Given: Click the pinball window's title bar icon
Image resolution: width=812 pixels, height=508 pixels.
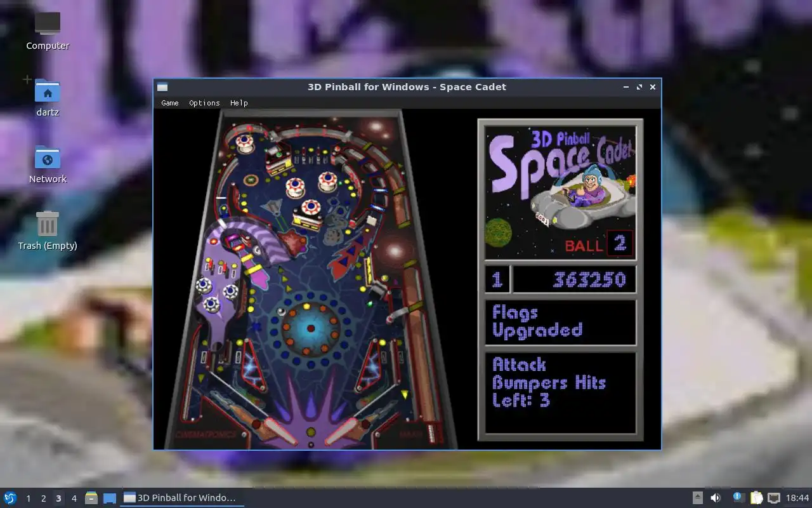Looking at the screenshot, I should [162, 87].
